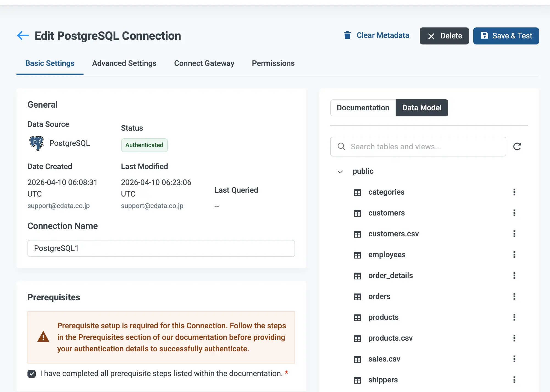Screen dimensions: 550x392
Task: Click the employees table icon
Action: pyautogui.click(x=357, y=255)
